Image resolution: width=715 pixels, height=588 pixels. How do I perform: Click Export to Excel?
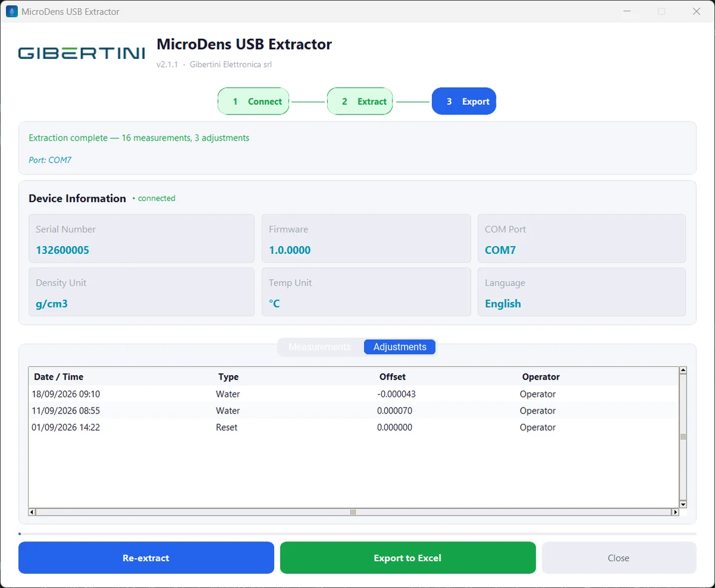(408, 558)
